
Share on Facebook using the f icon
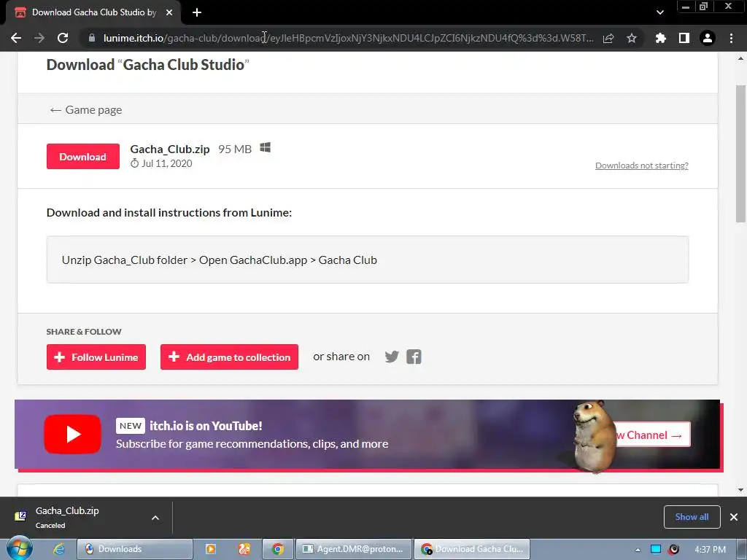coord(414,357)
